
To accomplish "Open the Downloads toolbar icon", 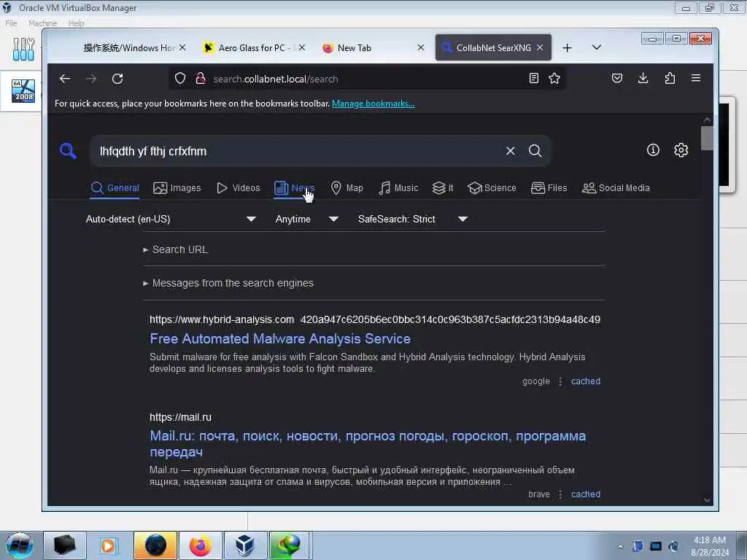I will pyautogui.click(x=643, y=78).
